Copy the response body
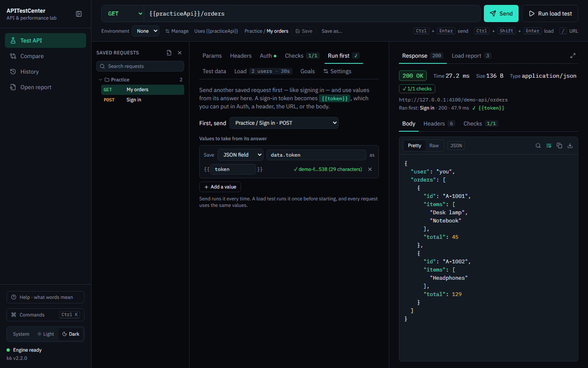Screen dimensions: 588x368 [x=559, y=146]
